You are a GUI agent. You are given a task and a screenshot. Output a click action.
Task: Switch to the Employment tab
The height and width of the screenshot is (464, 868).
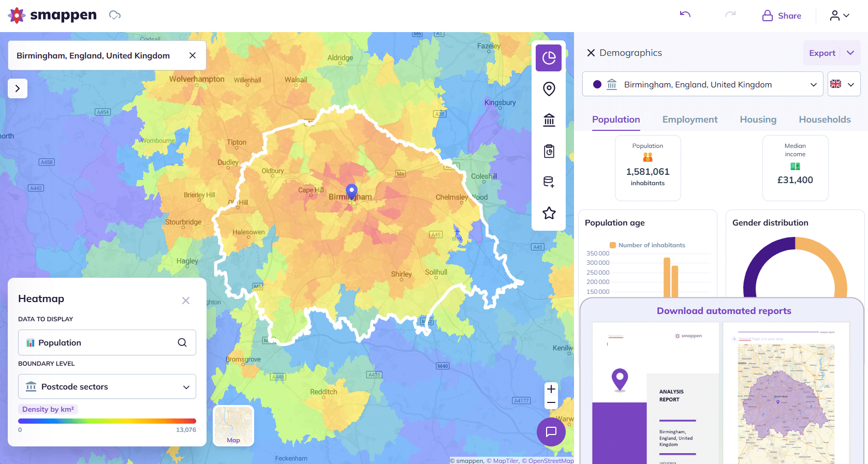pos(689,119)
